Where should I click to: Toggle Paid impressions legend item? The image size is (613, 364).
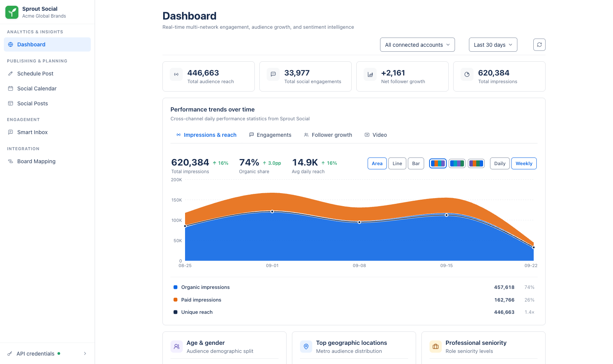(354, 300)
